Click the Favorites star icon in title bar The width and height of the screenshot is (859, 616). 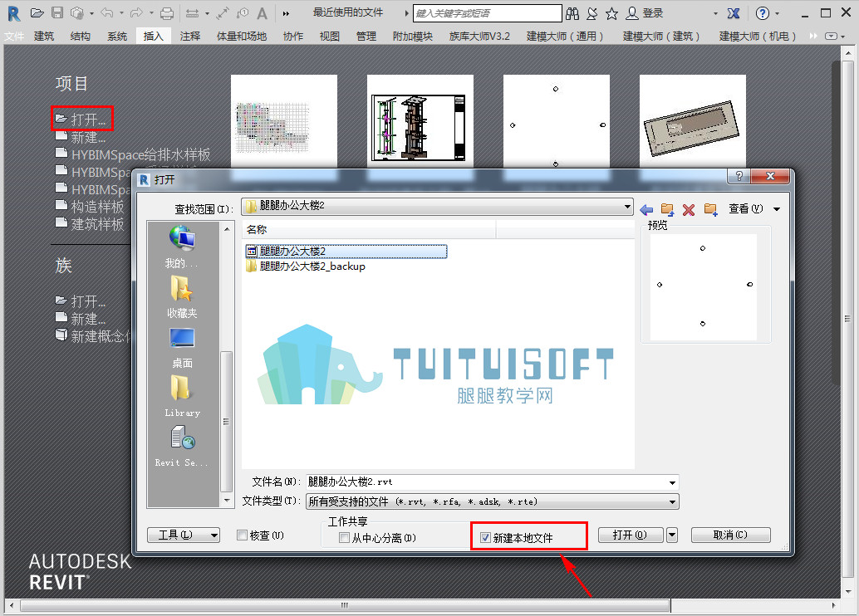point(612,13)
